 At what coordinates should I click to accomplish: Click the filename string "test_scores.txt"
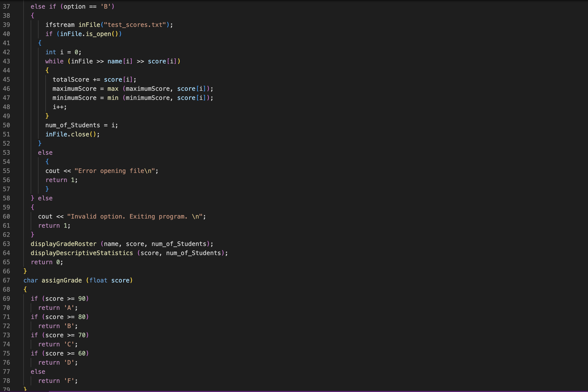click(x=134, y=25)
